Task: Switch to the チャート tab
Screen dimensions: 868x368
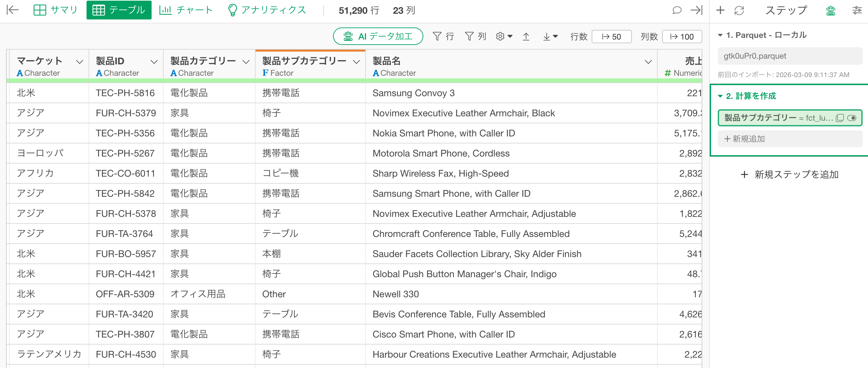Action: 186,10
